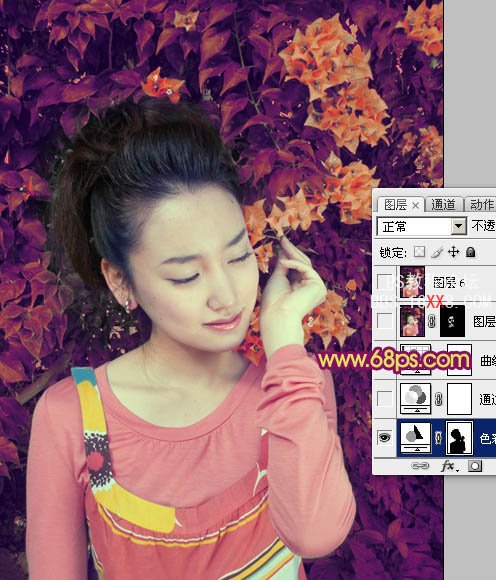Screen dimensions: 496x580
Task: Toggle lock position move icon
Action: pos(453,252)
